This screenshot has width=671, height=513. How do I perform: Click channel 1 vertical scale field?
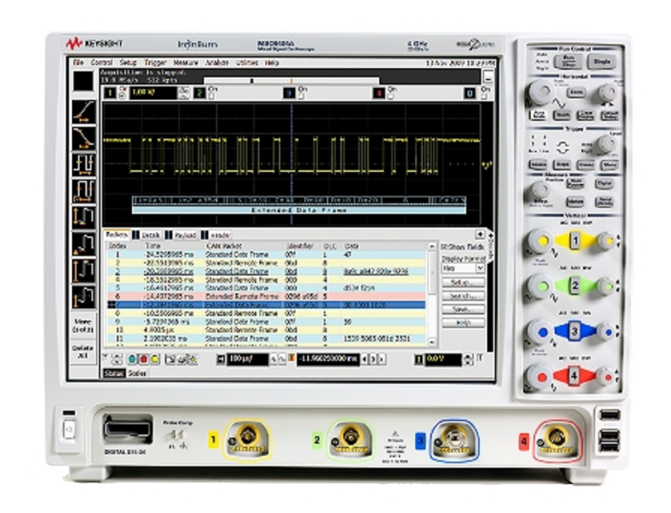tap(153, 93)
